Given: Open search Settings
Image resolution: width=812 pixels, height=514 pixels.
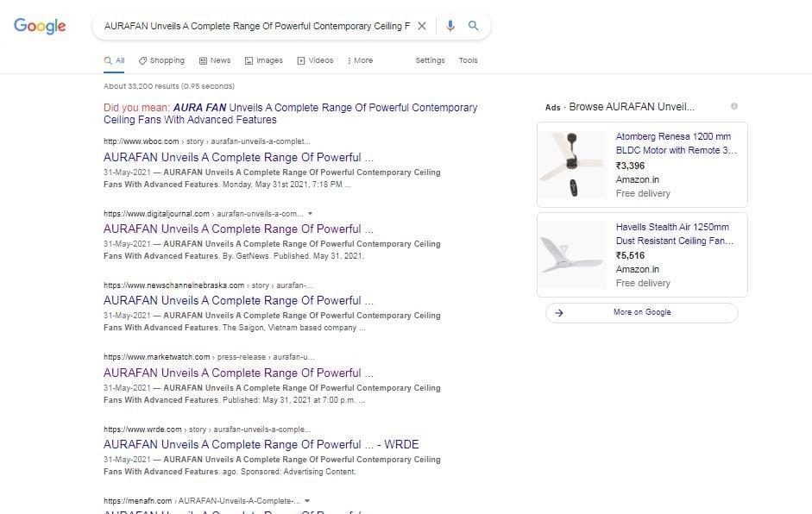Looking at the screenshot, I should tap(430, 60).
